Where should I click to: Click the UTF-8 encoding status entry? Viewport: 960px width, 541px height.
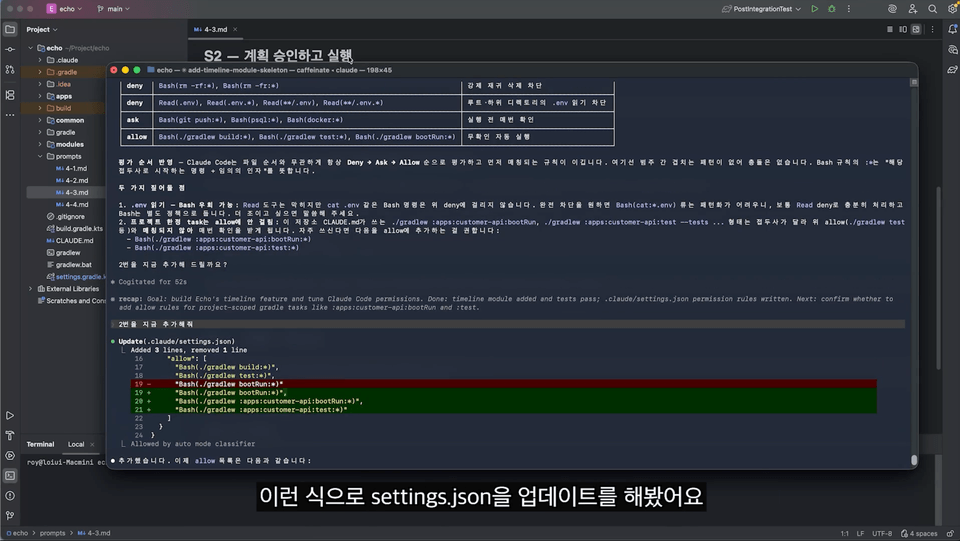(x=882, y=534)
